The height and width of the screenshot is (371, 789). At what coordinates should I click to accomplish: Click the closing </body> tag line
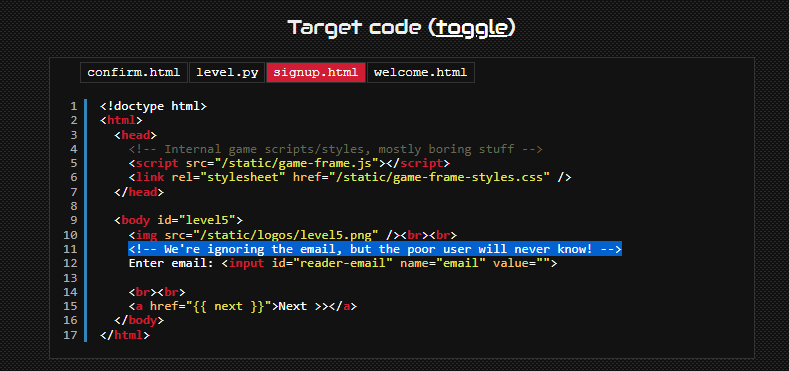139,320
